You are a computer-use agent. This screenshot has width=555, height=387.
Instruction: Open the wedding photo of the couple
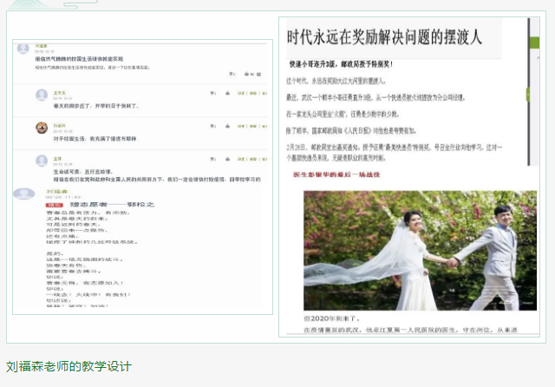420,251
